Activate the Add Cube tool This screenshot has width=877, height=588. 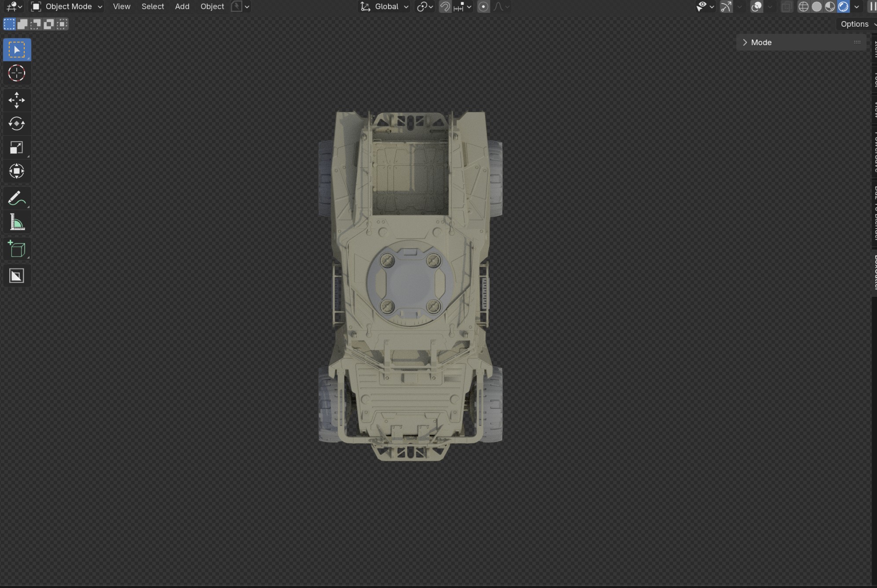(x=17, y=249)
